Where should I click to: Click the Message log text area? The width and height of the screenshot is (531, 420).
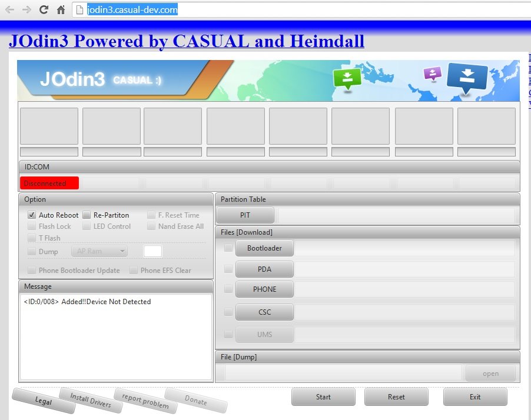(x=116, y=336)
